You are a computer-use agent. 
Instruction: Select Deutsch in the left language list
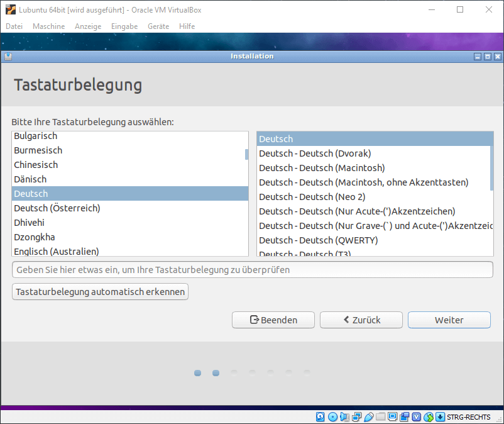130,194
